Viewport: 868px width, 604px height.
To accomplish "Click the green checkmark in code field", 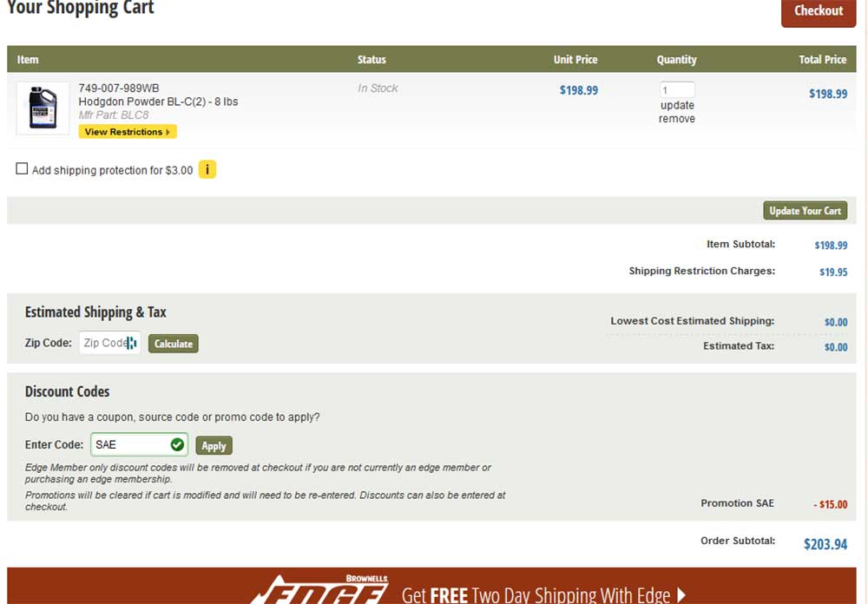I will pyautogui.click(x=177, y=444).
